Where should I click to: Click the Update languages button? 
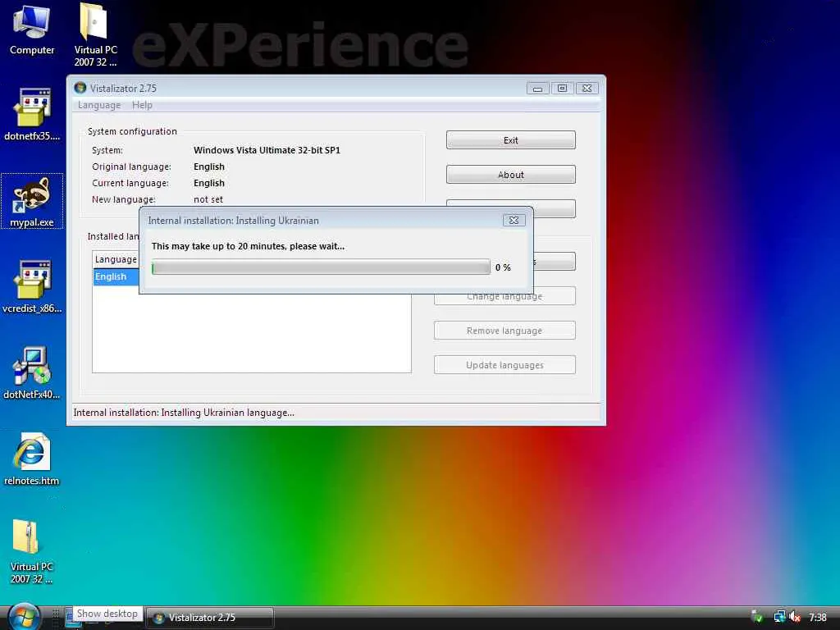pyautogui.click(x=504, y=365)
